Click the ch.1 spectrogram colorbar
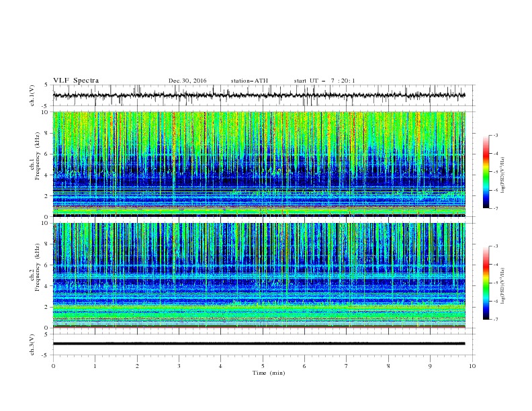Screen dimensions: 532x411 (x=486, y=171)
